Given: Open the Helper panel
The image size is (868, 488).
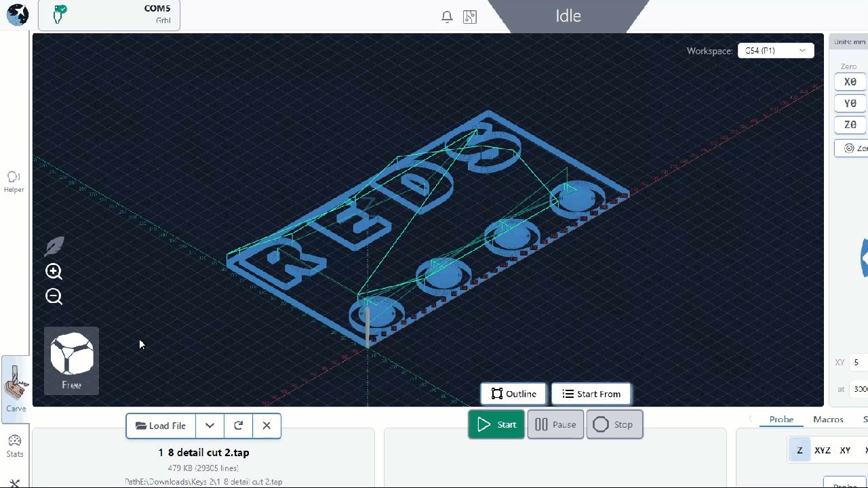Looking at the screenshot, I should [x=14, y=182].
